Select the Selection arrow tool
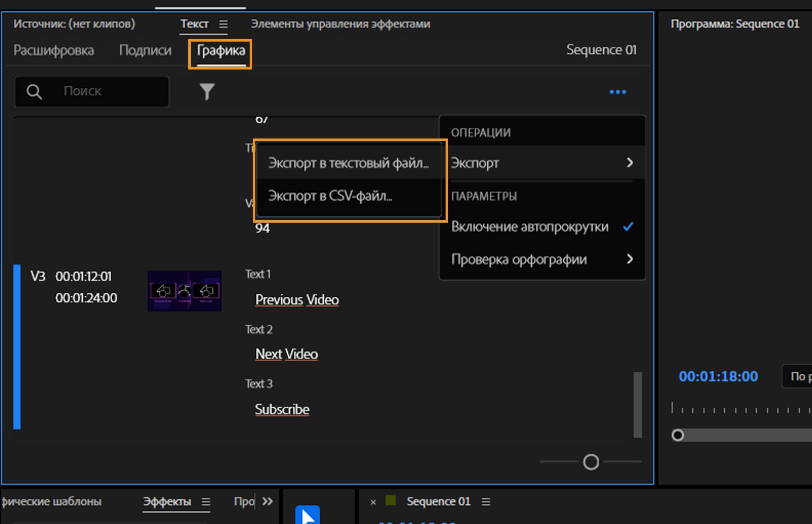 (308, 515)
